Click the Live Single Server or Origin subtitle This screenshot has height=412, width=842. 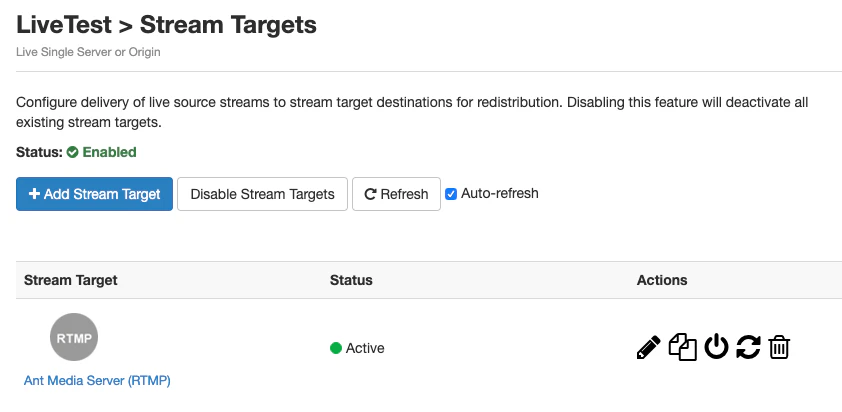coord(88,52)
